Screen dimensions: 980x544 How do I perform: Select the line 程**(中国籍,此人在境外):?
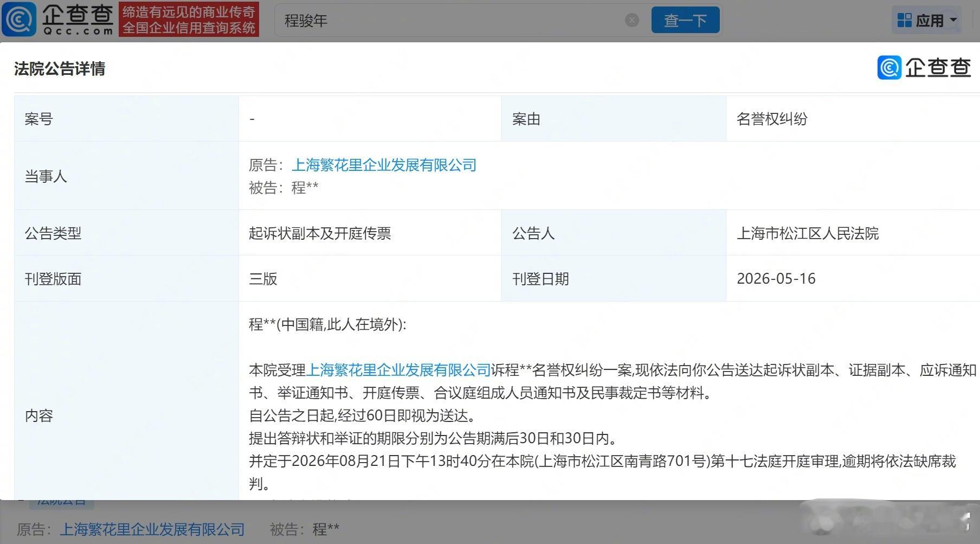click(327, 324)
